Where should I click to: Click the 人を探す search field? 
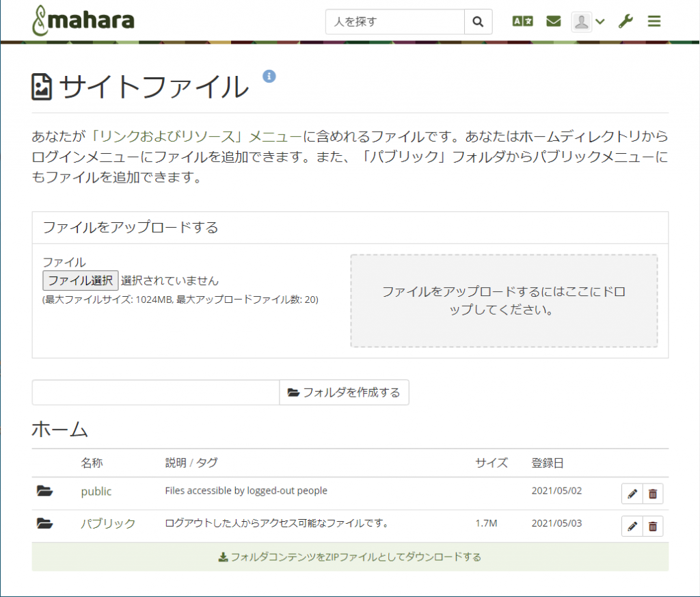click(x=394, y=22)
